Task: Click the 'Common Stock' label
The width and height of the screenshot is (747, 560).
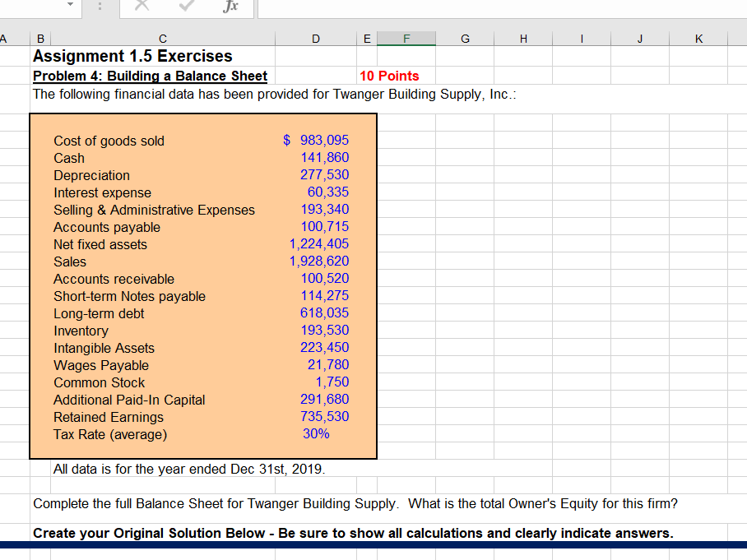Action: click(x=99, y=383)
